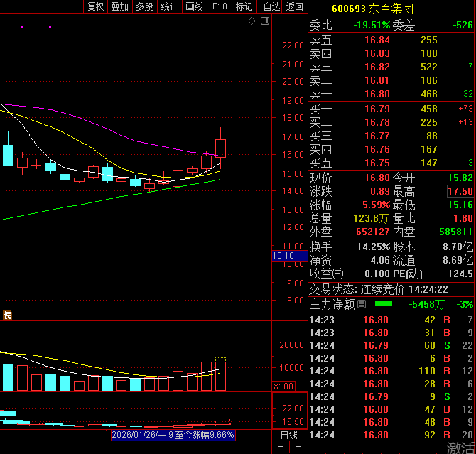476x454 pixels.
Task: Click the 榜 badge on chart
Action: point(7,315)
